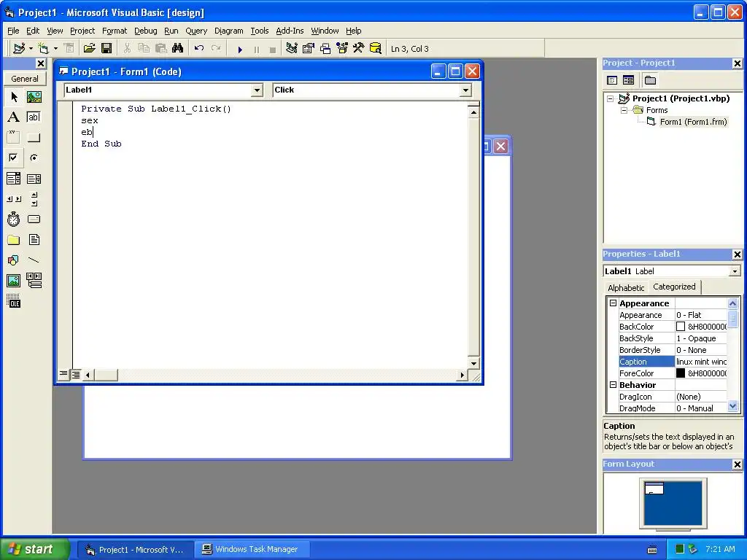
Task: Select the VScrollBar control tool
Action: [34, 199]
